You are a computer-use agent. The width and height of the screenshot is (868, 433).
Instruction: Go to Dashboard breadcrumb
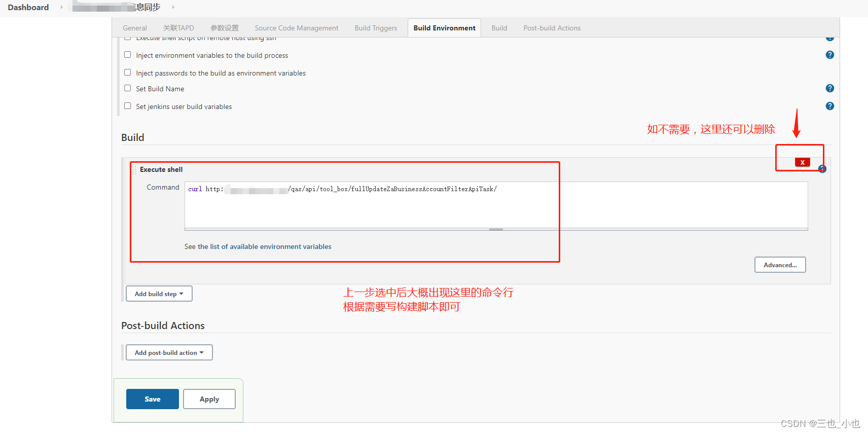click(x=28, y=7)
